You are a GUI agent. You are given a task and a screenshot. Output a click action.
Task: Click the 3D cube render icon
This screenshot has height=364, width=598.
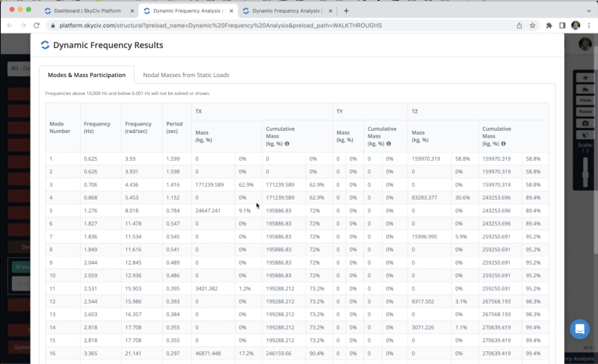585,135
